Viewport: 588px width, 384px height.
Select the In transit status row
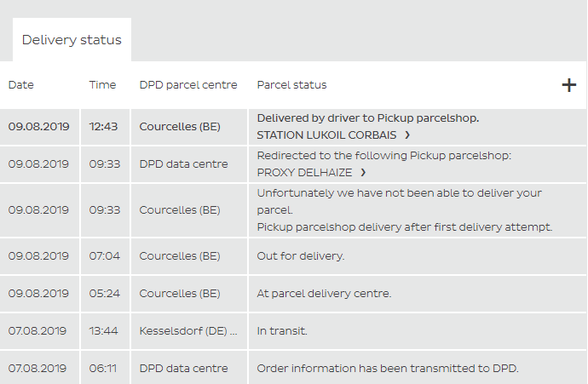coord(293,331)
